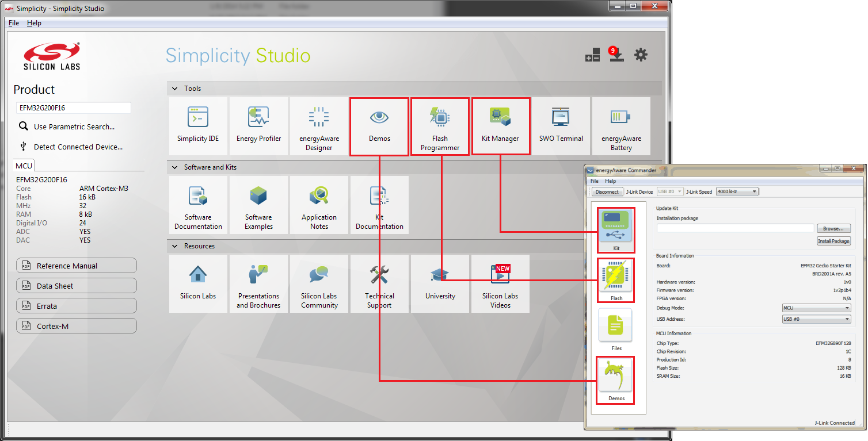
Task: Launch the Simplicity IDE tool
Action: click(198, 126)
